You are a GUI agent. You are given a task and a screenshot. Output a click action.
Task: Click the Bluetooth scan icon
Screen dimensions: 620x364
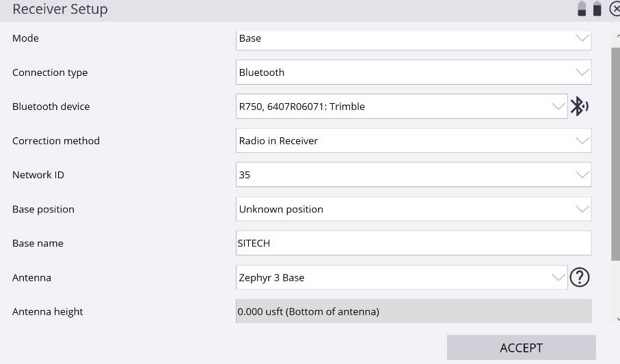579,107
